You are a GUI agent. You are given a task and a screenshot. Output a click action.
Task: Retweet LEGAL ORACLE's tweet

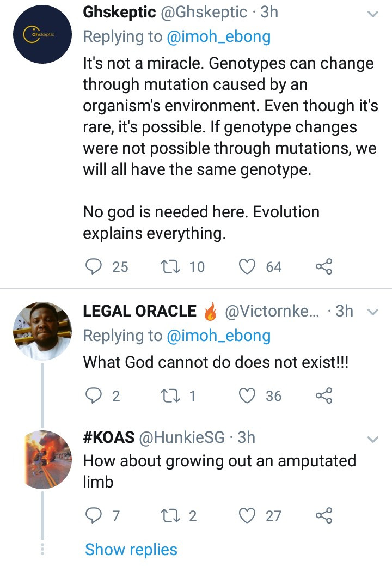166,395
